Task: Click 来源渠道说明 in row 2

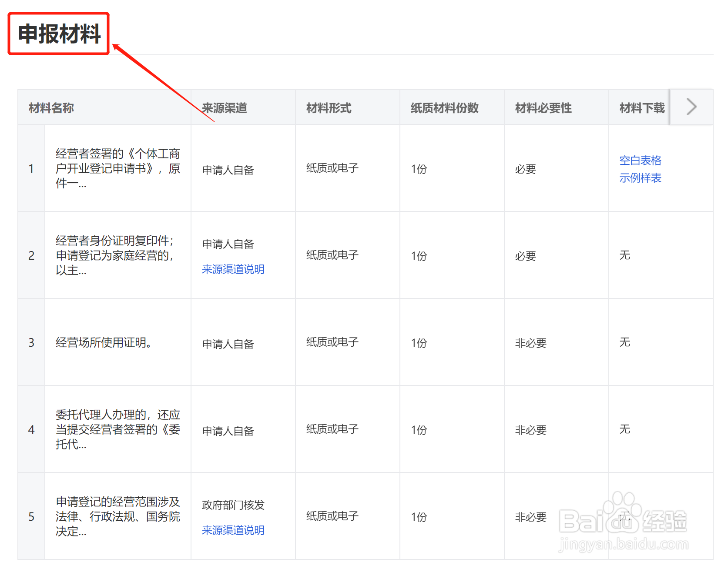Action: pos(233,269)
